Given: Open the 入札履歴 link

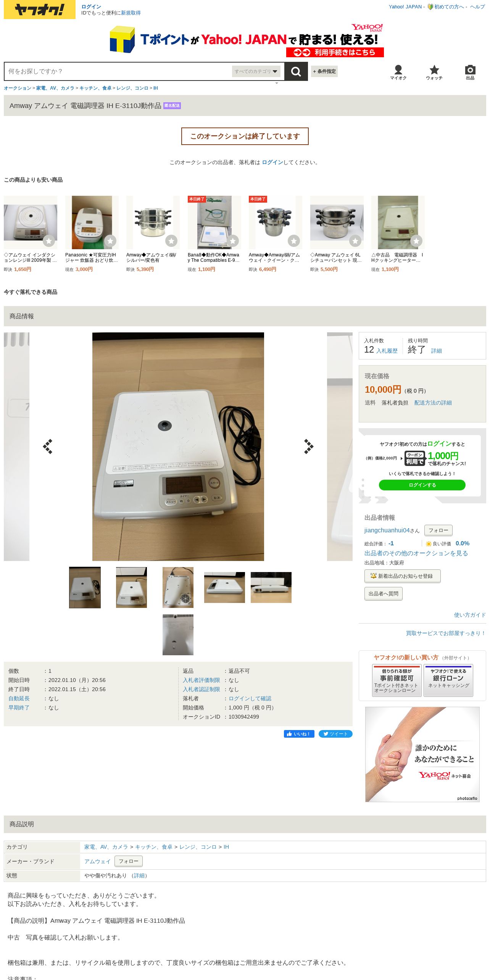Looking at the screenshot, I should click(x=387, y=351).
